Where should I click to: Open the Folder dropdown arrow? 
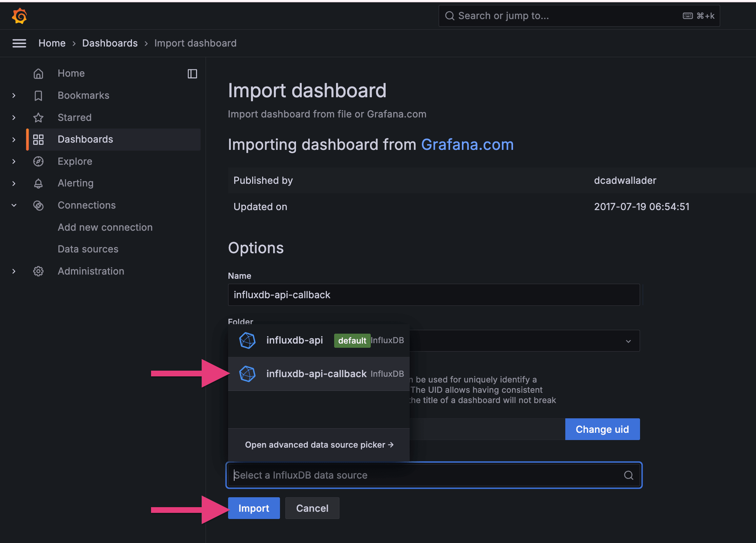[x=628, y=341]
